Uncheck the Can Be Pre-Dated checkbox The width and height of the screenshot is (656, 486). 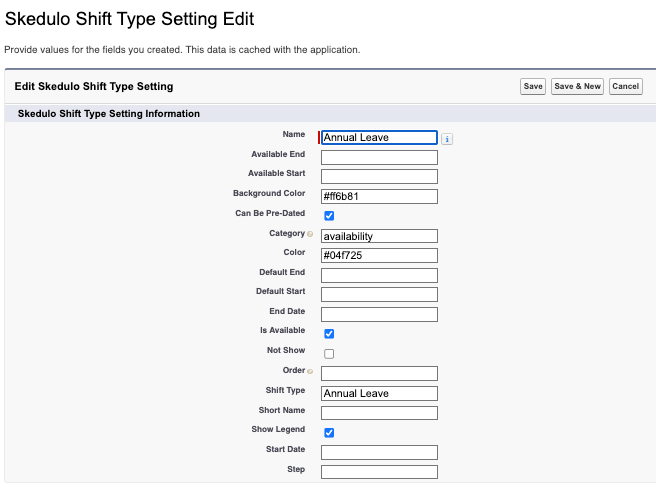click(x=329, y=216)
